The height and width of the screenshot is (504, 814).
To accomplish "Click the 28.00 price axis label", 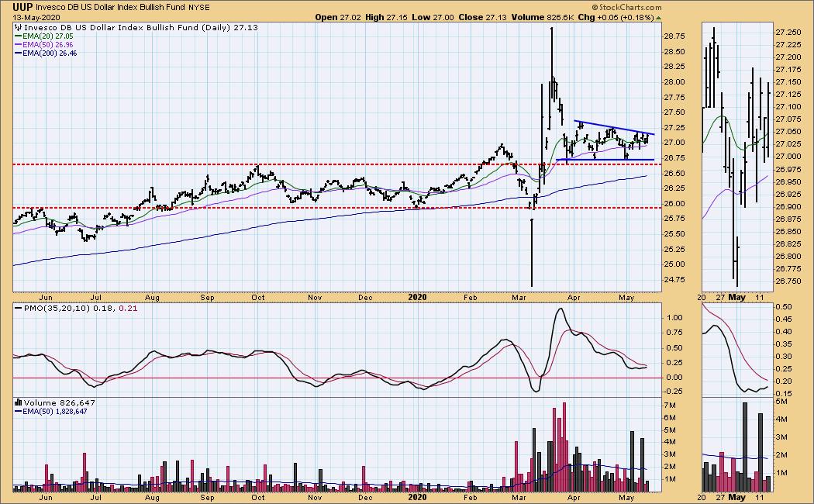I will click(x=674, y=82).
